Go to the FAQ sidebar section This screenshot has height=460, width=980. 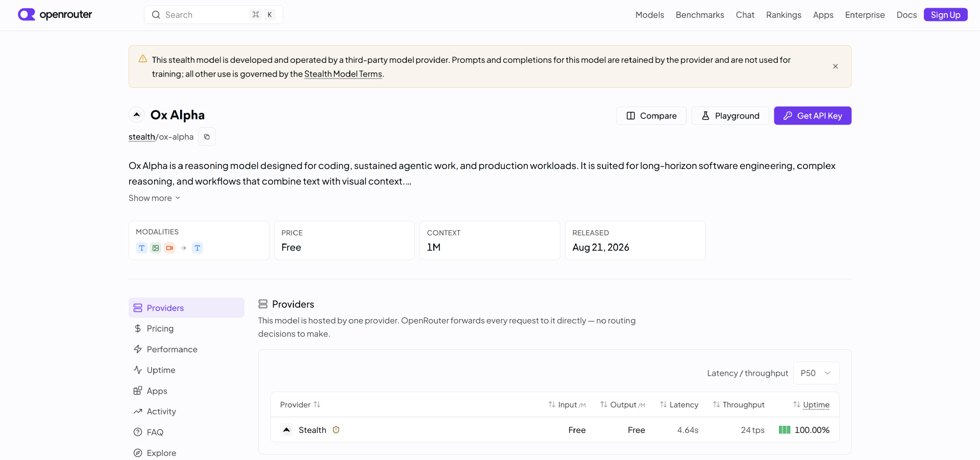pos(186,432)
